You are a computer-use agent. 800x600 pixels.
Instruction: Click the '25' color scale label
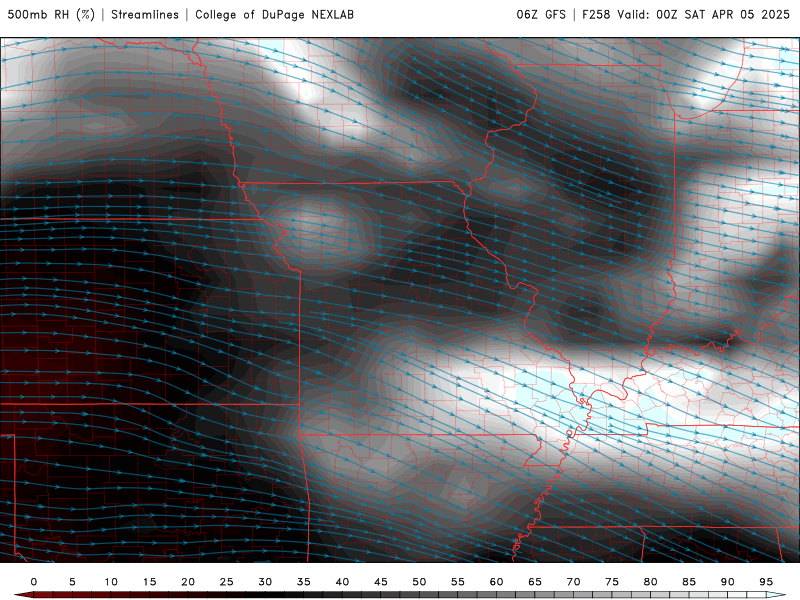point(227,582)
